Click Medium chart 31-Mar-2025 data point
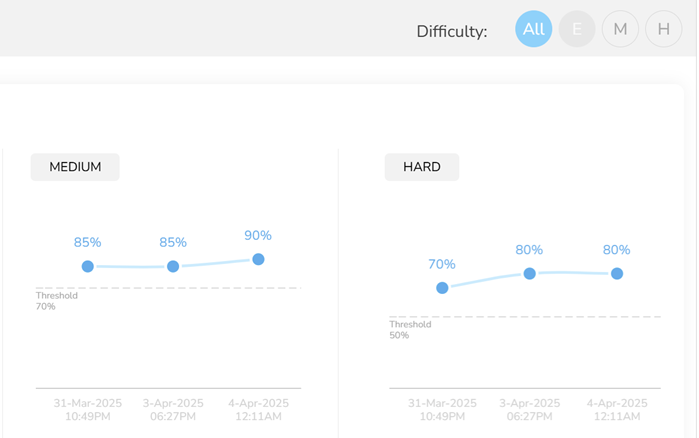Viewport: 699px width, 438px height. pyautogui.click(x=88, y=266)
